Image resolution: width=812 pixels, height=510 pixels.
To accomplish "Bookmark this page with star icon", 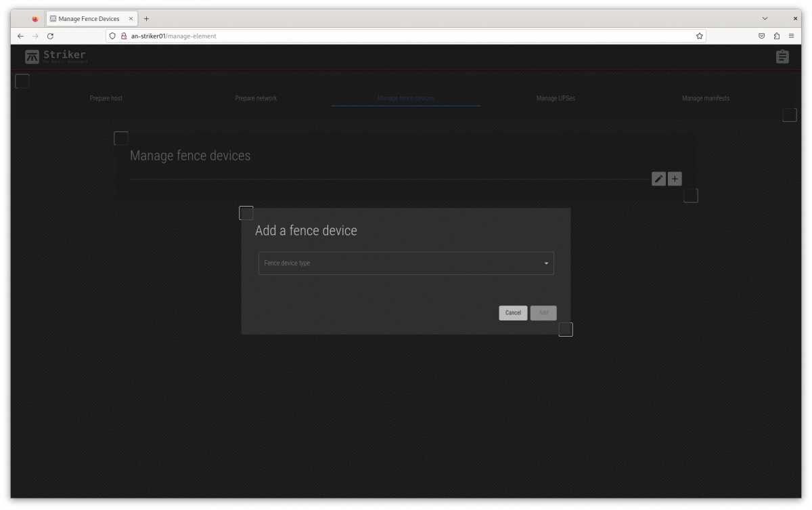I will coord(699,36).
